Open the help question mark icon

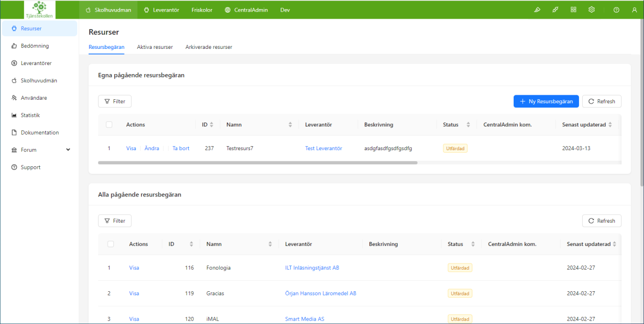click(x=616, y=10)
